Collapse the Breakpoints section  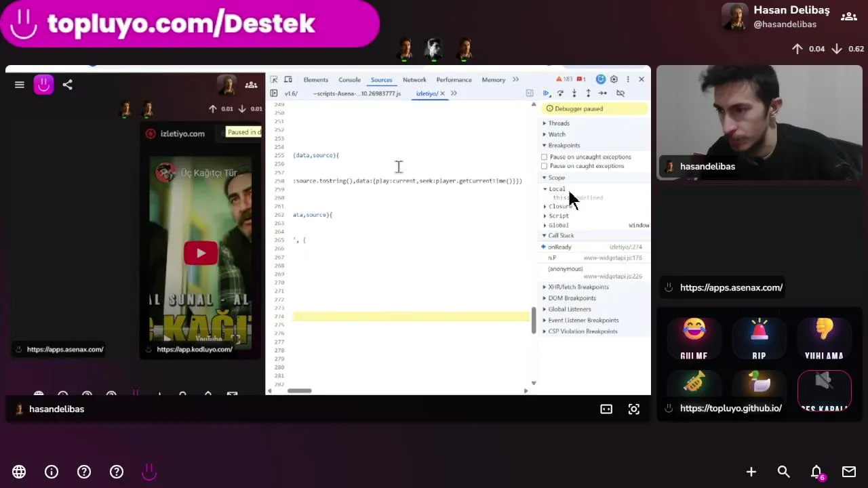click(x=564, y=145)
